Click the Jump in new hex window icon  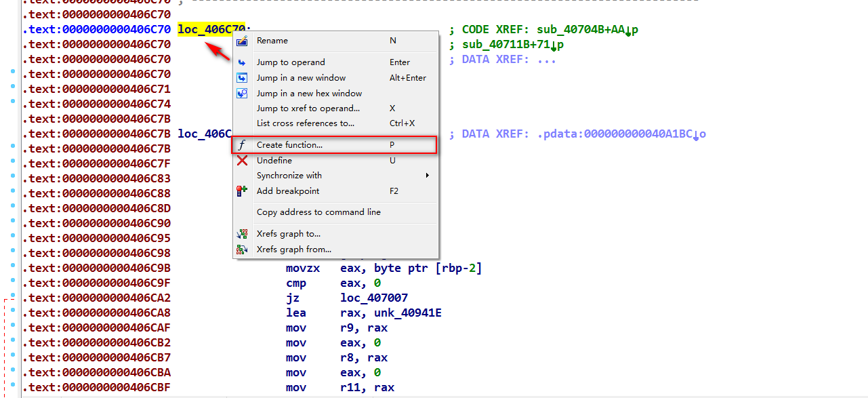pyautogui.click(x=242, y=94)
